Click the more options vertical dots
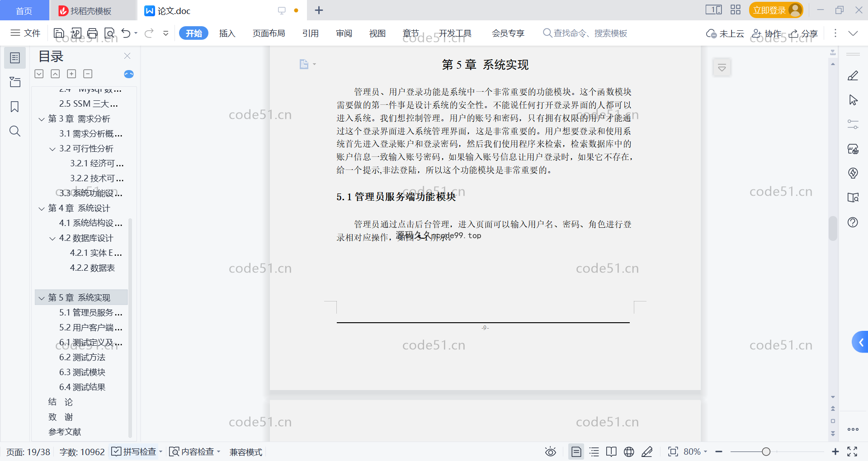This screenshot has width=868, height=461. click(x=835, y=33)
